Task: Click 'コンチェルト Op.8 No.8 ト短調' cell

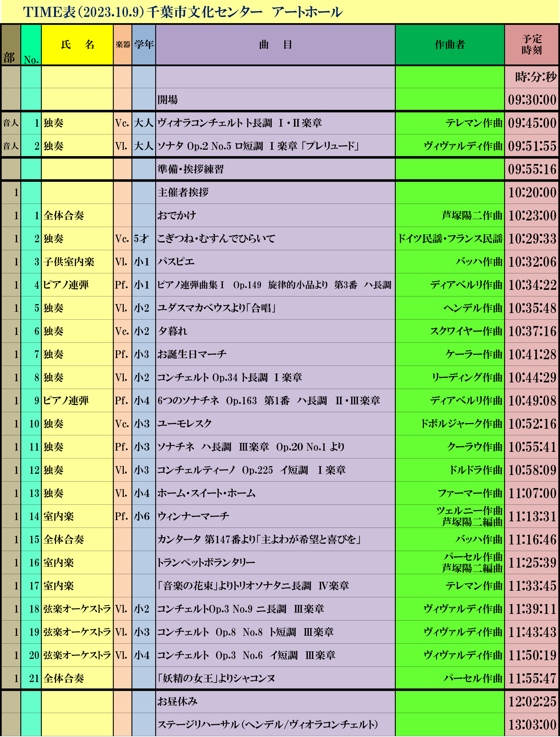Action: [275, 632]
